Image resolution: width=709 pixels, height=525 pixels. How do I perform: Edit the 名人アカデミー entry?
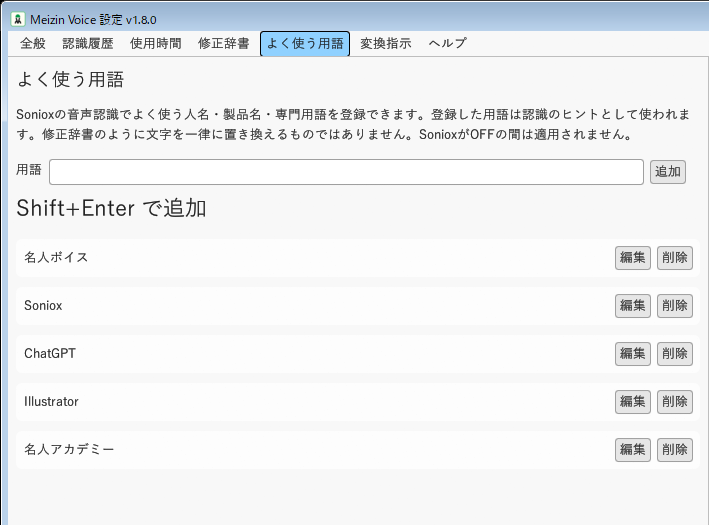tap(633, 449)
